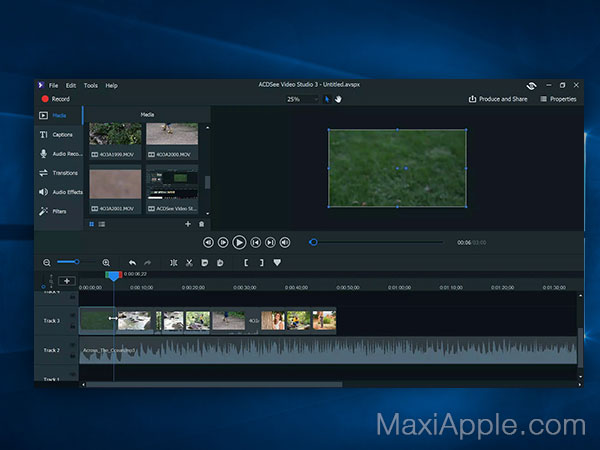Zoom in the timeline
This screenshot has height=450, width=600.
click(x=106, y=262)
